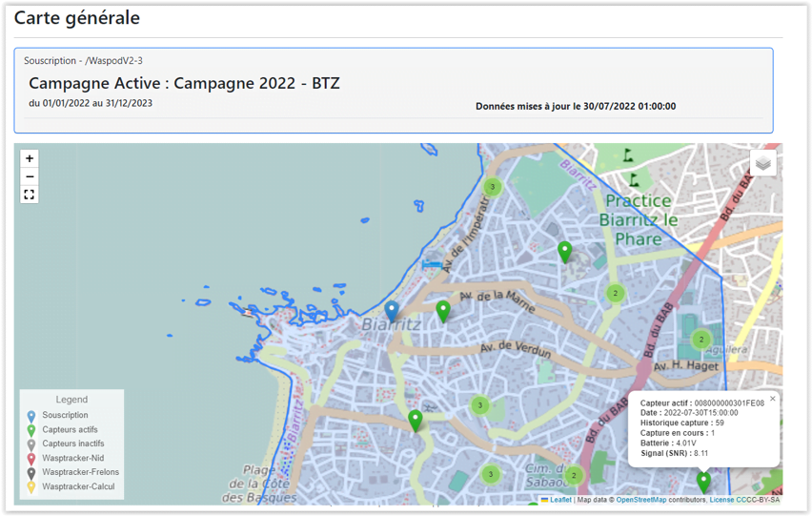Image resolution: width=812 pixels, height=516 pixels.
Task: Select green sensor pin on Av. de la Marne
Action: (x=443, y=310)
